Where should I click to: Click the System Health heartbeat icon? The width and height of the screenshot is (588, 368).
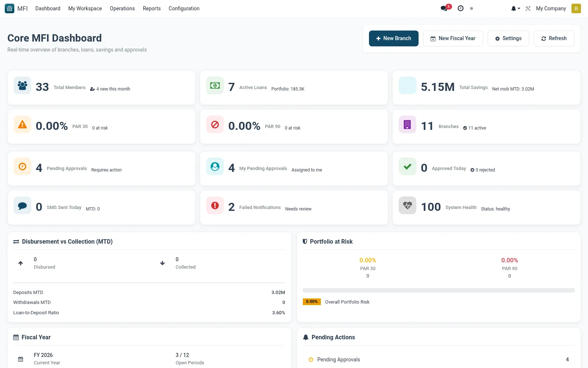pyautogui.click(x=408, y=205)
